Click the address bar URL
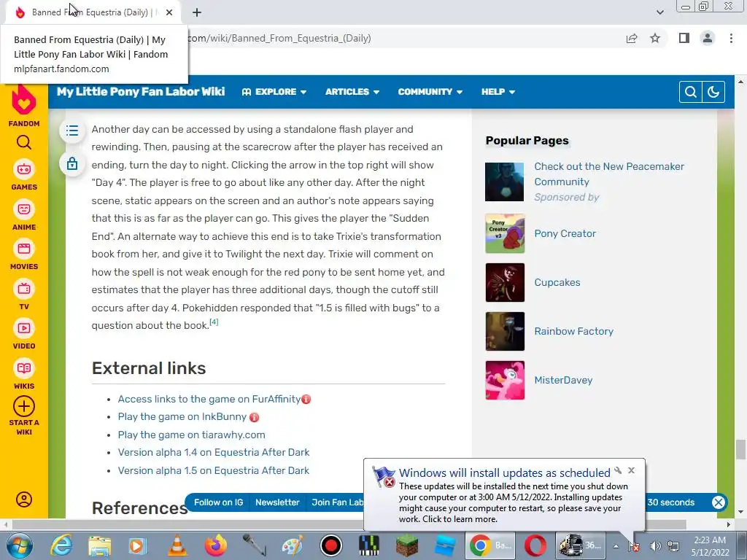 [x=279, y=39]
